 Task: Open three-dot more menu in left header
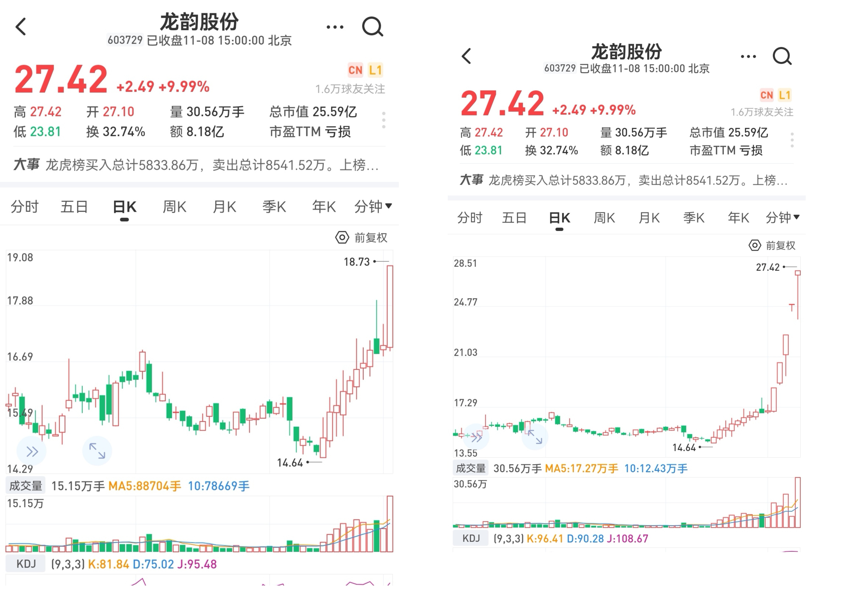(335, 27)
